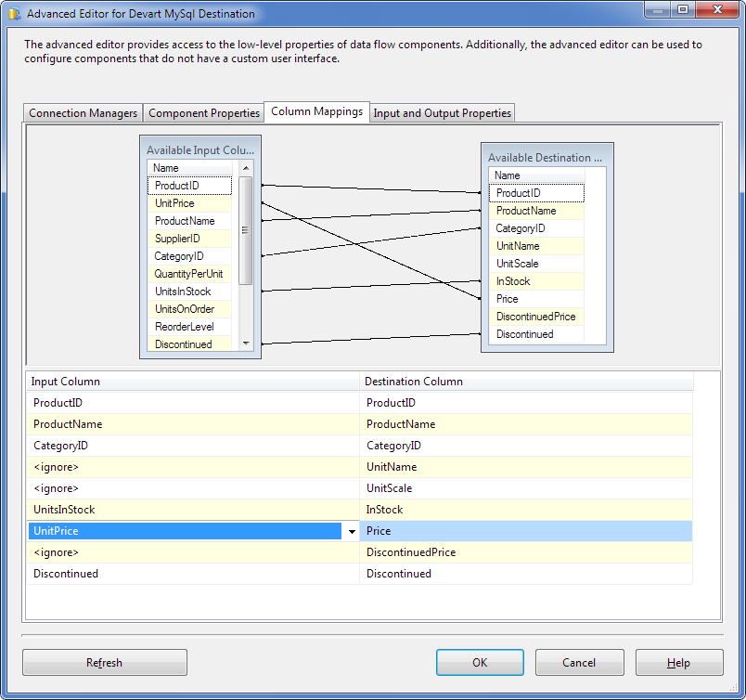The width and height of the screenshot is (746, 700).
Task: Switch to Connection Managers tab
Action: pos(83,113)
